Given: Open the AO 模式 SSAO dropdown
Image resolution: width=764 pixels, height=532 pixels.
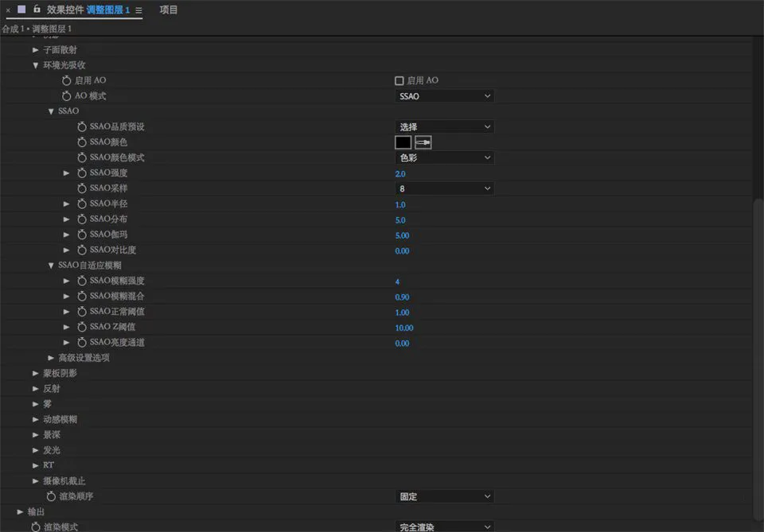Looking at the screenshot, I should click(444, 96).
